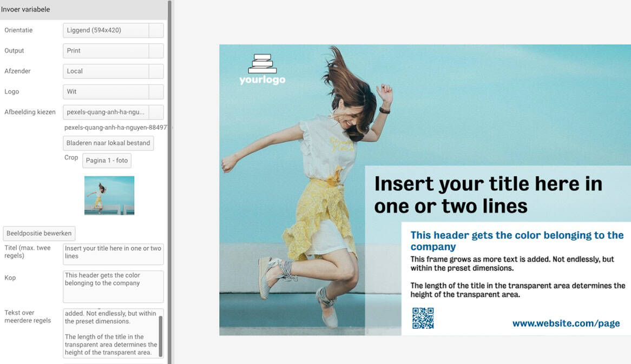Open the Logo dropdown set to Wit
This screenshot has height=364, width=631.
click(x=113, y=92)
